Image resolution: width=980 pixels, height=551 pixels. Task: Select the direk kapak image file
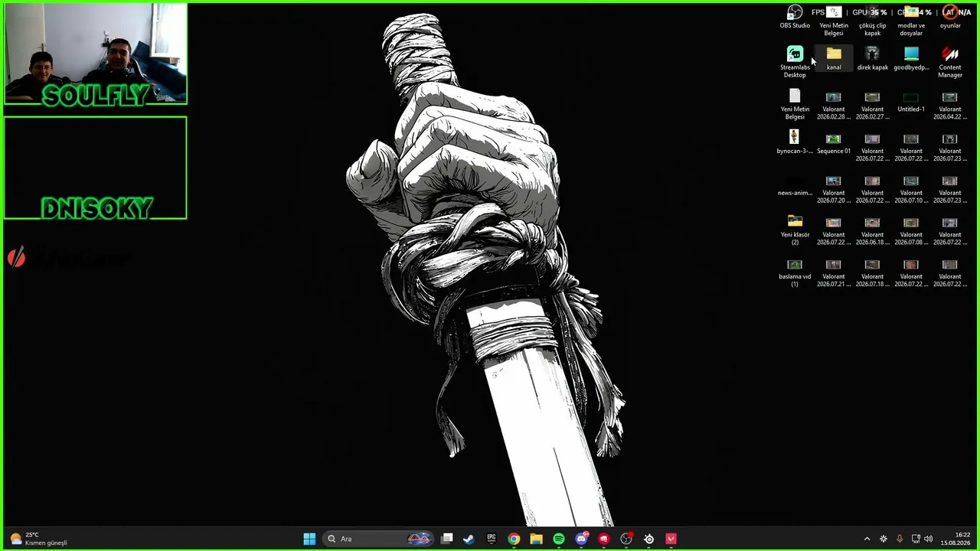click(872, 59)
